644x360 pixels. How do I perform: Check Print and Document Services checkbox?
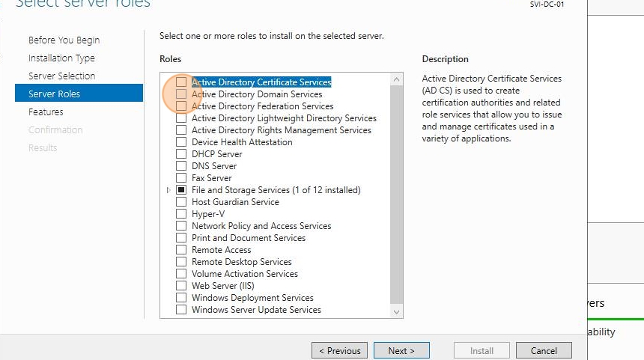tap(181, 238)
